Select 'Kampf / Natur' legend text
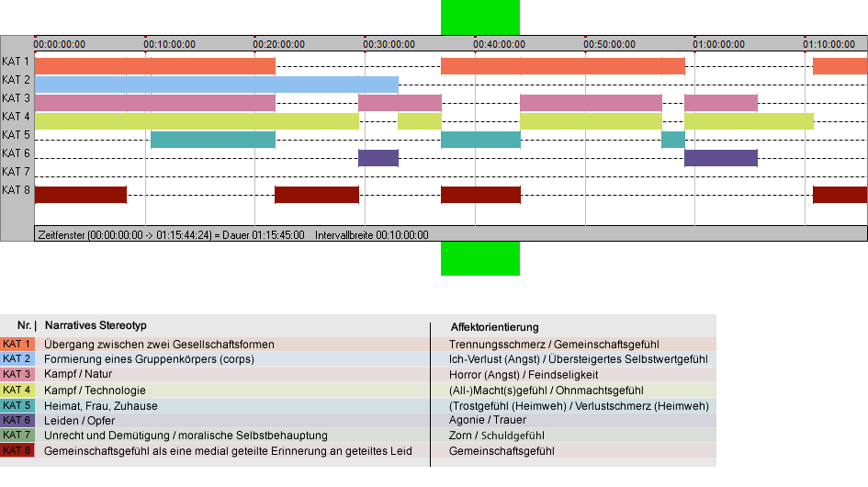868x487 pixels. [x=78, y=374]
